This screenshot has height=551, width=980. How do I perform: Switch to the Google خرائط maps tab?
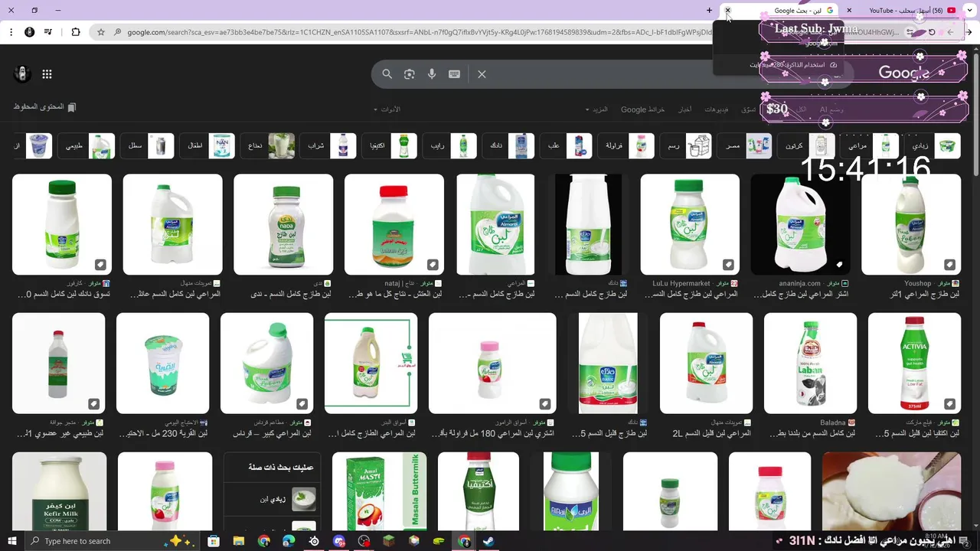pos(642,109)
